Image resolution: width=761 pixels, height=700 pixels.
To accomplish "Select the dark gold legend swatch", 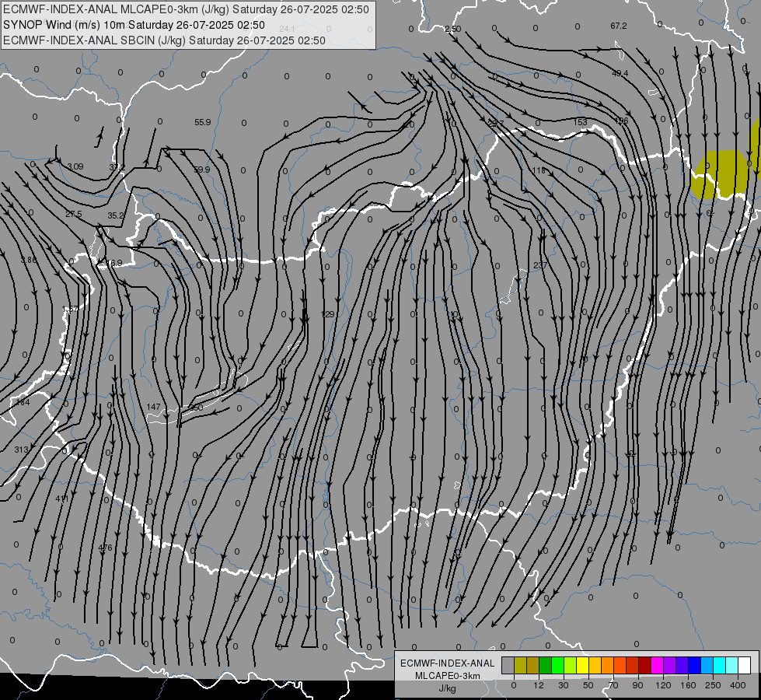I will 533,665.
